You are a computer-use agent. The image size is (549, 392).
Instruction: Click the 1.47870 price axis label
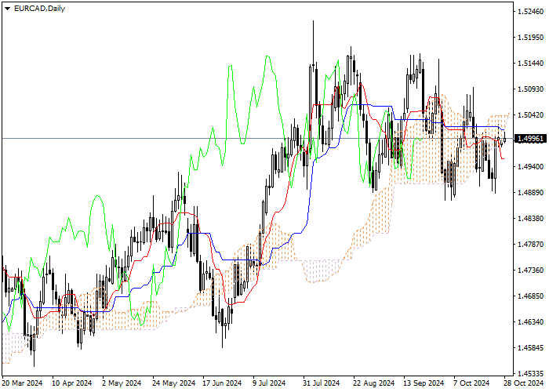click(531, 245)
